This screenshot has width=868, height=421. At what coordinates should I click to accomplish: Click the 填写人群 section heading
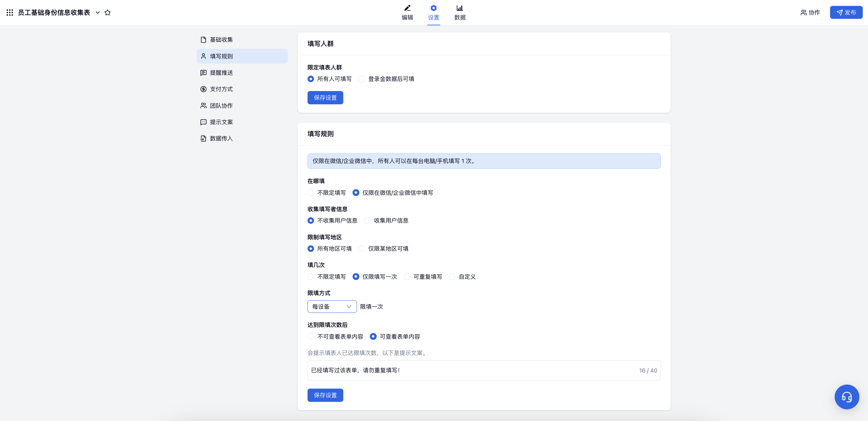pos(320,44)
